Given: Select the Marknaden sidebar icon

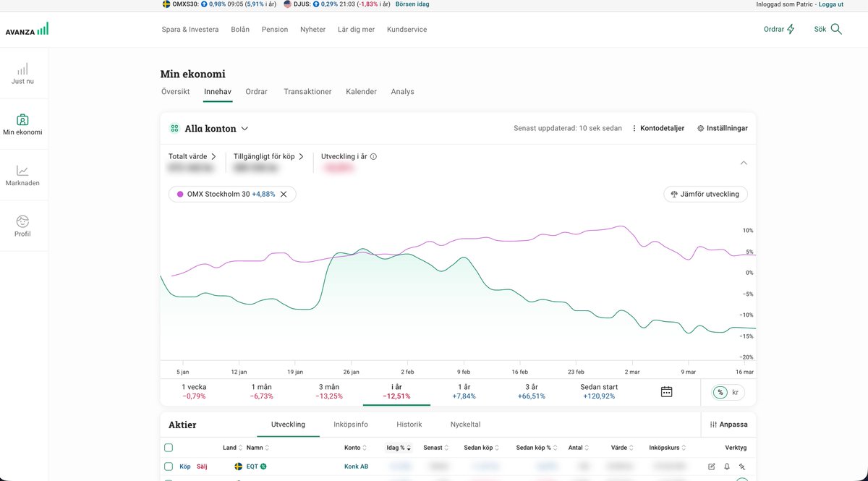Looking at the screenshot, I should (23, 174).
